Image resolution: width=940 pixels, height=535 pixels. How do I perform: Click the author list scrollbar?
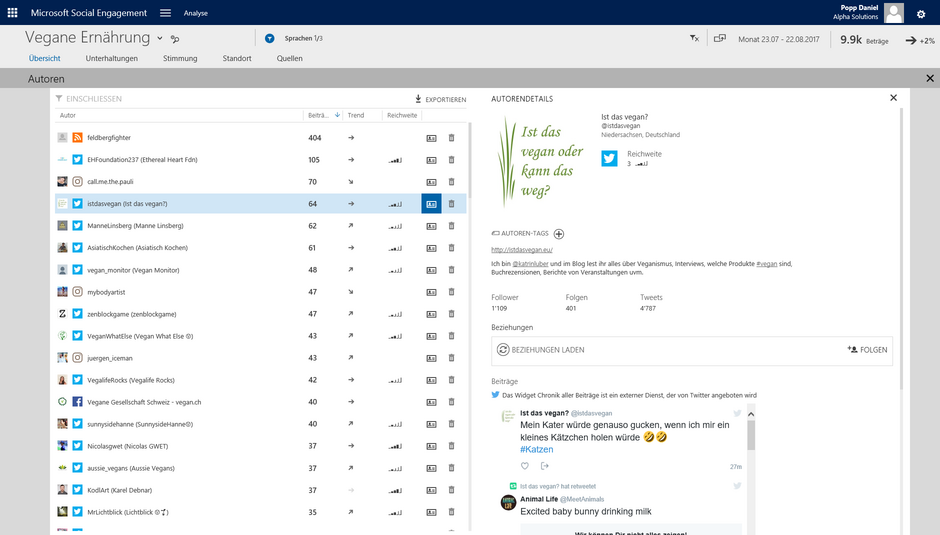click(469, 160)
